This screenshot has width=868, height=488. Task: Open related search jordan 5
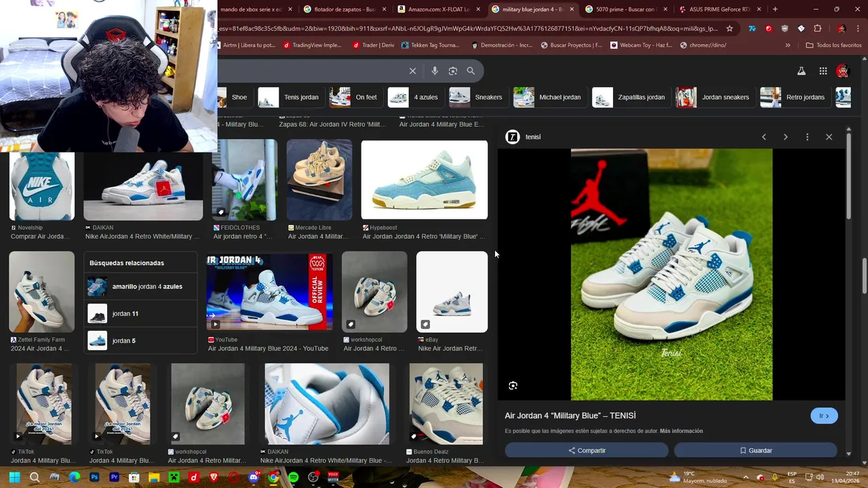pyautogui.click(x=141, y=341)
